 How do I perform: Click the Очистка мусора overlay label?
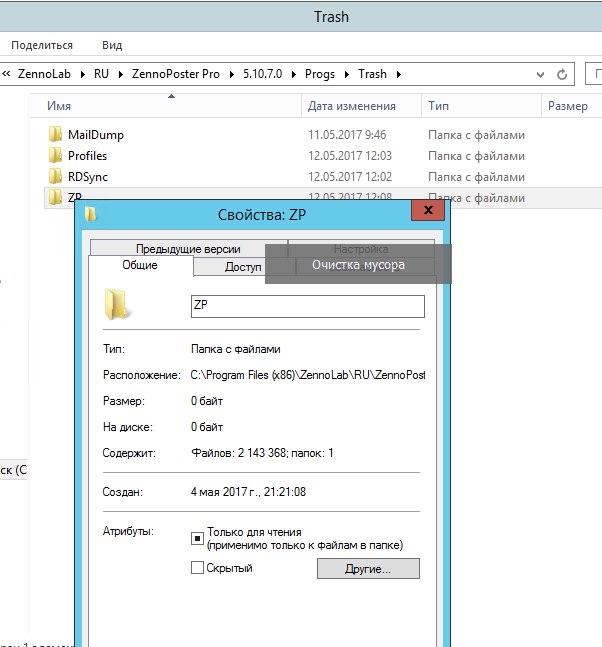pyautogui.click(x=358, y=265)
